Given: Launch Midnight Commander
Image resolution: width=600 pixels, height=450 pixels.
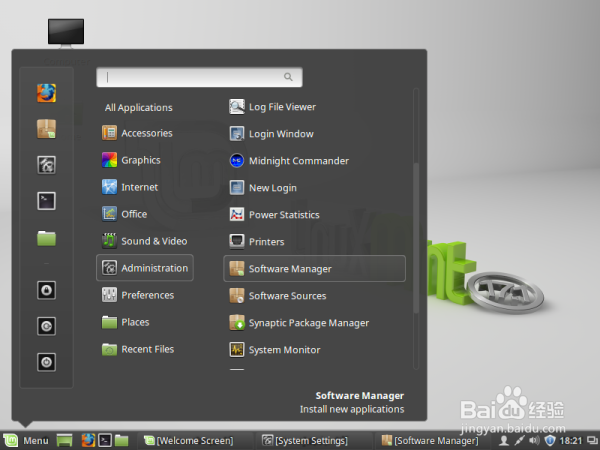Looking at the screenshot, I should pyautogui.click(x=314, y=161).
